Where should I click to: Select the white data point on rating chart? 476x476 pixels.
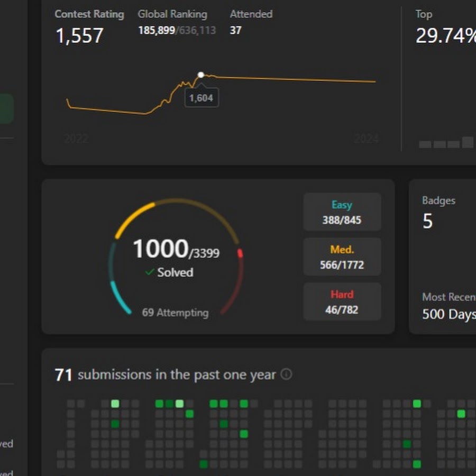(x=201, y=75)
